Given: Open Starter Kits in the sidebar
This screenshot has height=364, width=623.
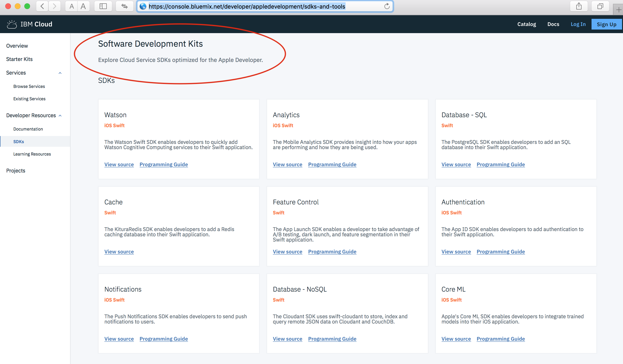Looking at the screenshot, I should (x=19, y=59).
